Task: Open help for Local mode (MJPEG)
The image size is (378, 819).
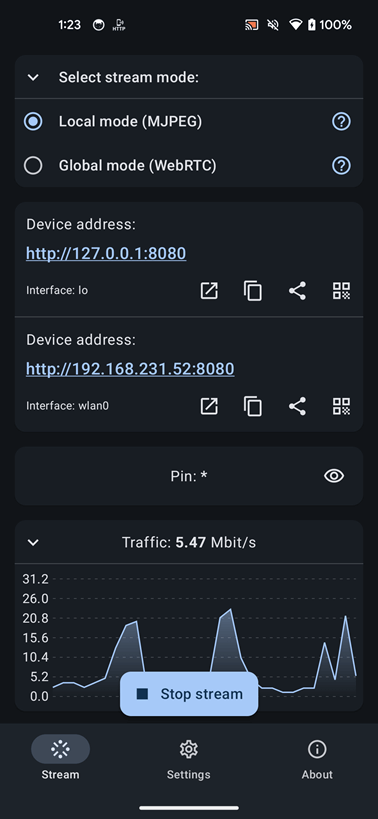Action: pyautogui.click(x=341, y=122)
